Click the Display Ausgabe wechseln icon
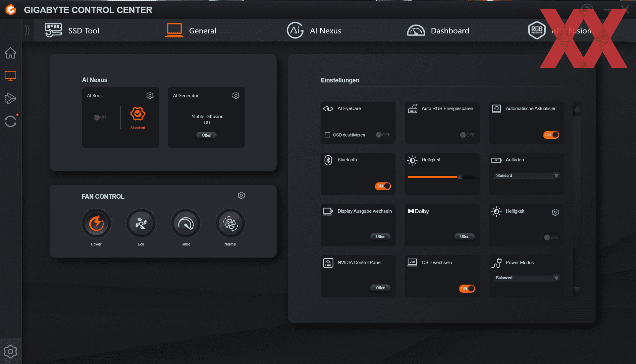This screenshot has height=364, width=636. (x=328, y=211)
